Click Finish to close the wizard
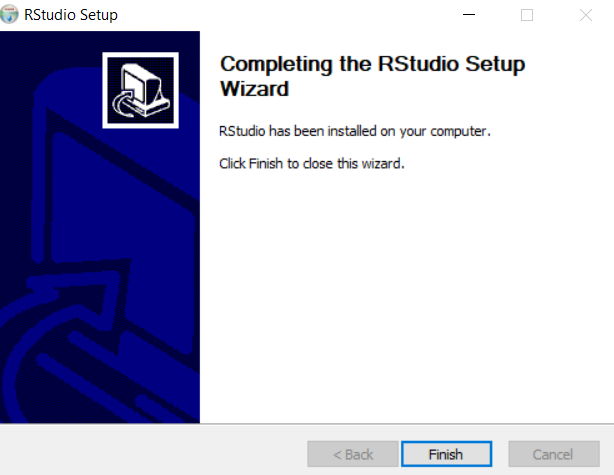Image resolution: width=614 pixels, height=475 pixels. point(446,454)
